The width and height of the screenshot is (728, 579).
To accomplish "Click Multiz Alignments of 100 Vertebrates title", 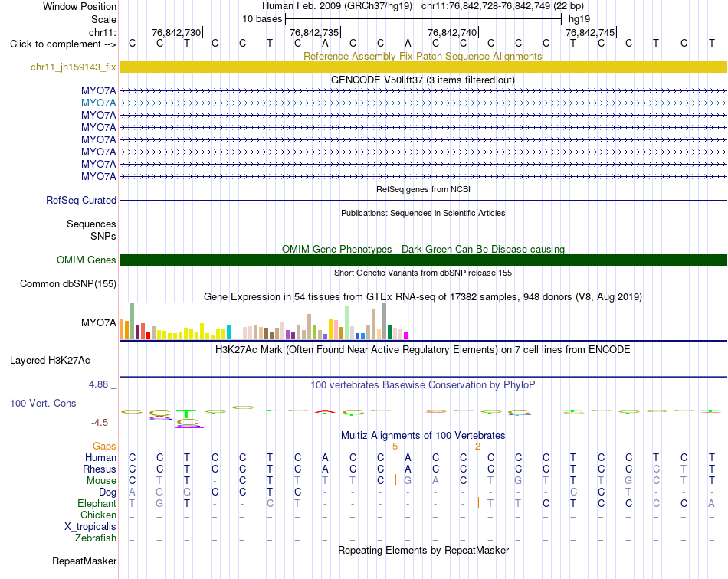I will (423, 436).
